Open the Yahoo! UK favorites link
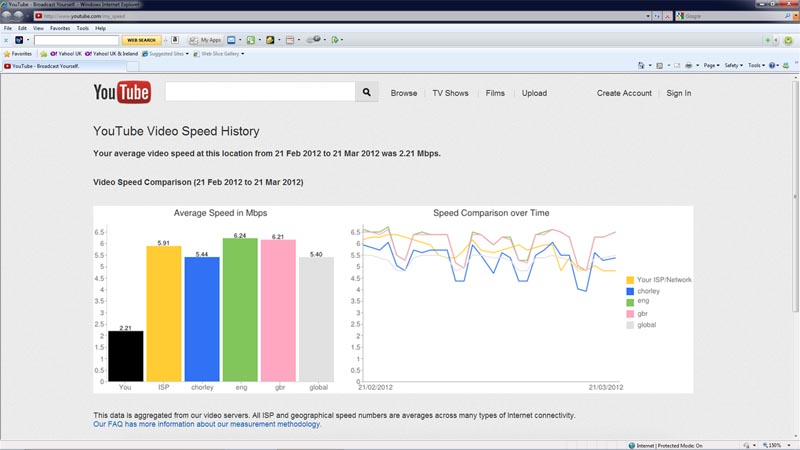Image resolution: width=800 pixels, height=450 pixels. [66, 54]
